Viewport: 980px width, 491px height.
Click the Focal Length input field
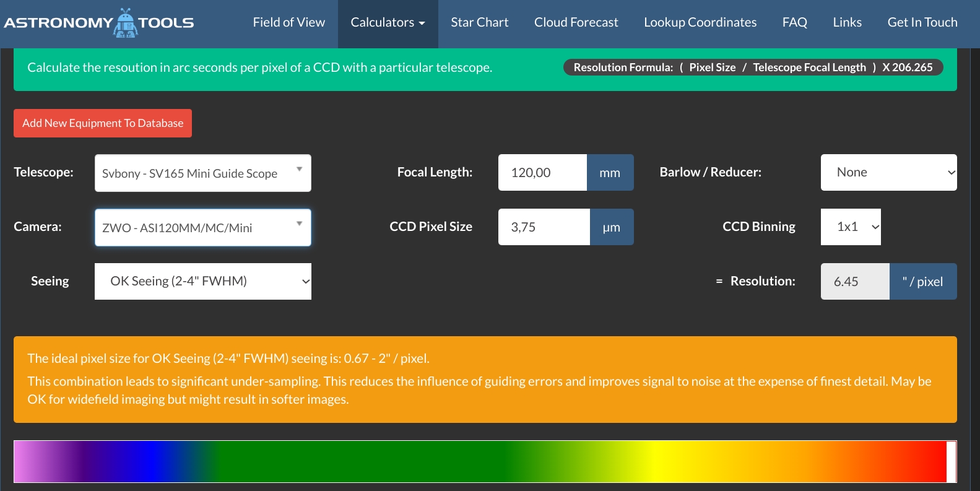pyautogui.click(x=542, y=173)
